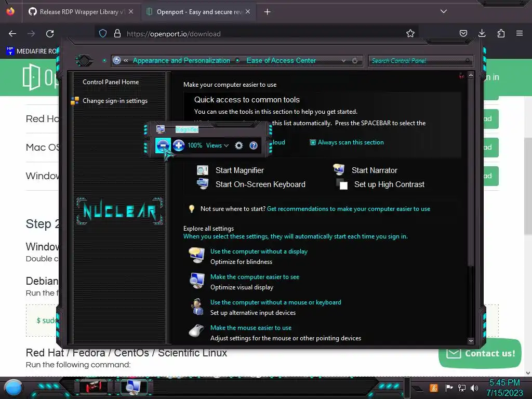532x399 pixels.
Task: Switch to Release RDP Wrapper Library Firefox tab
Action: click(81, 12)
